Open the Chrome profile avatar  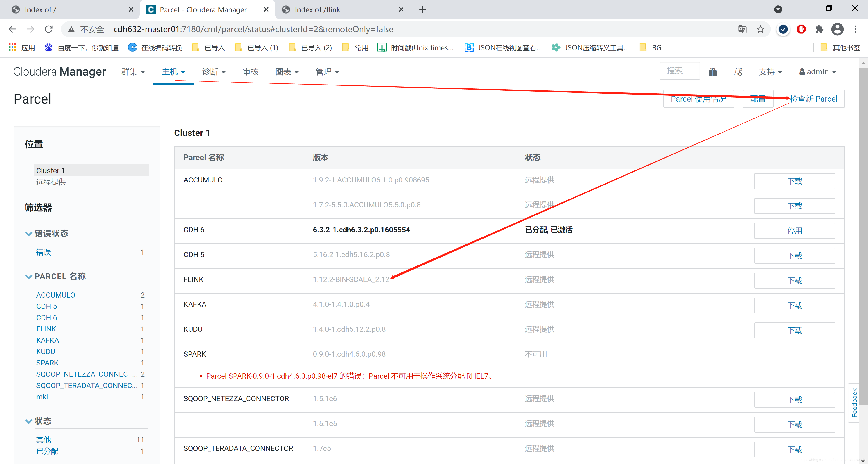(837, 29)
